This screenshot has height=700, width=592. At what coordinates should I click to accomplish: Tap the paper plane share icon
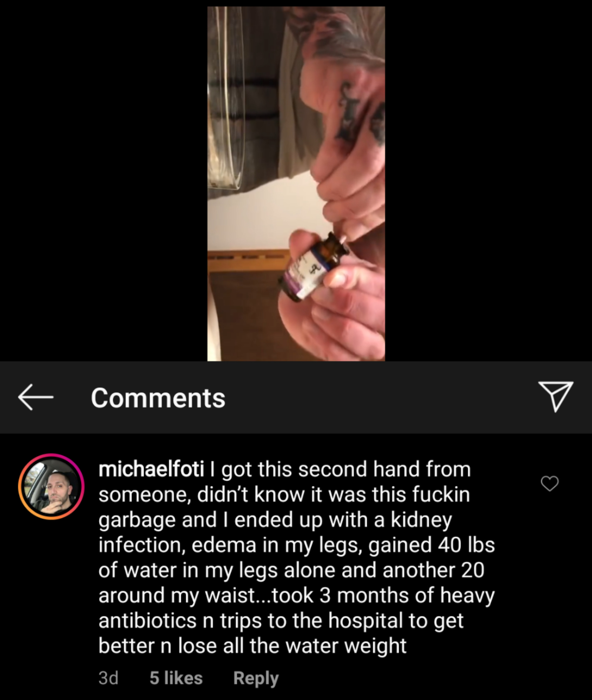click(556, 396)
